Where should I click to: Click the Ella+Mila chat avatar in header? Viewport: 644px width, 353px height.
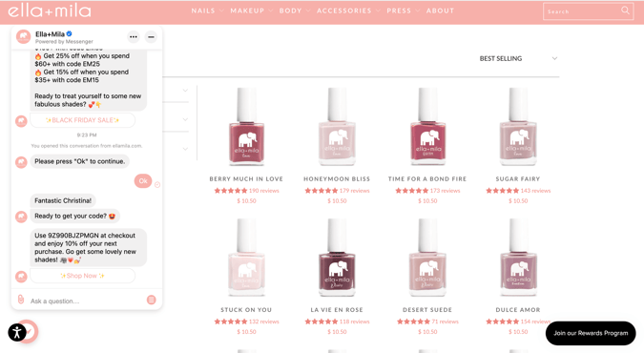[24, 36]
